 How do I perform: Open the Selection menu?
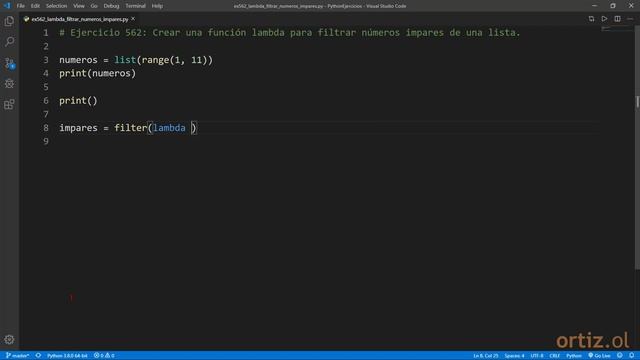(x=56, y=6)
